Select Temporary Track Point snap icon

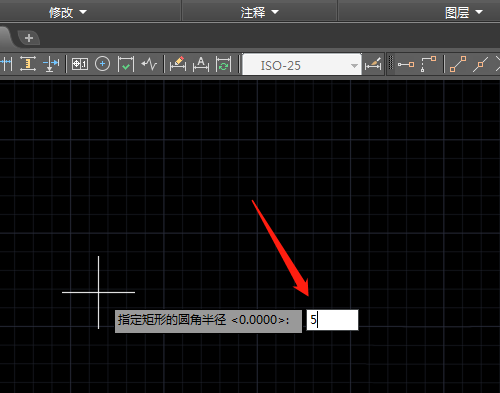(x=406, y=64)
